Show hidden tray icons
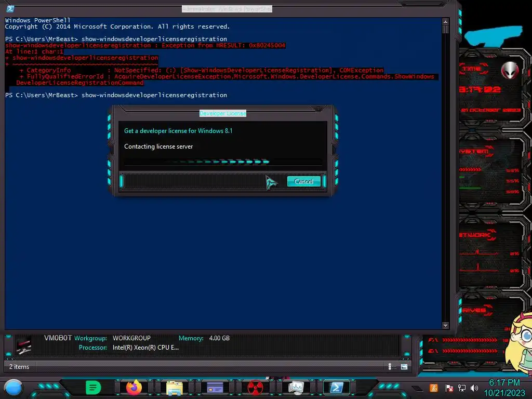The image size is (532, 399). tap(417, 389)
